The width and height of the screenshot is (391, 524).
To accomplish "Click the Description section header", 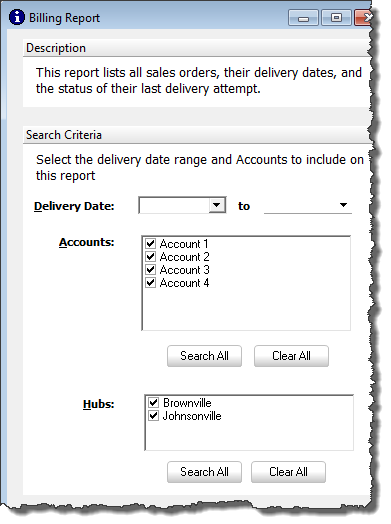I will tap(197, 48).
